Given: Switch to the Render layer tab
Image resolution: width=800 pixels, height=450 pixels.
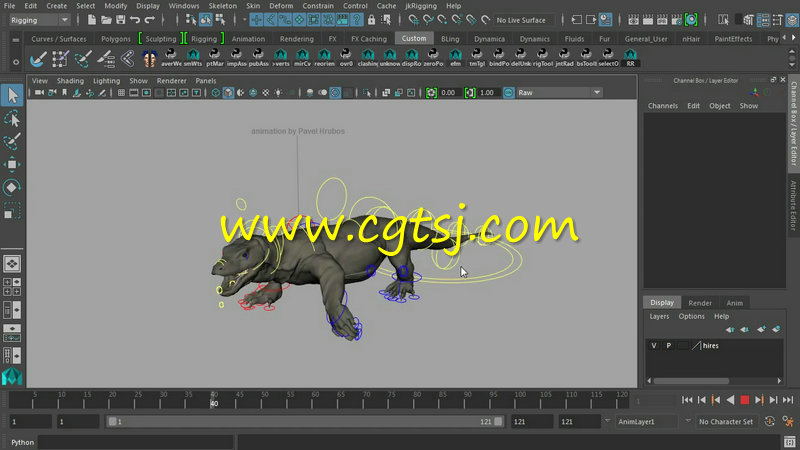Looking at the screenshot, I should (700, 303).
